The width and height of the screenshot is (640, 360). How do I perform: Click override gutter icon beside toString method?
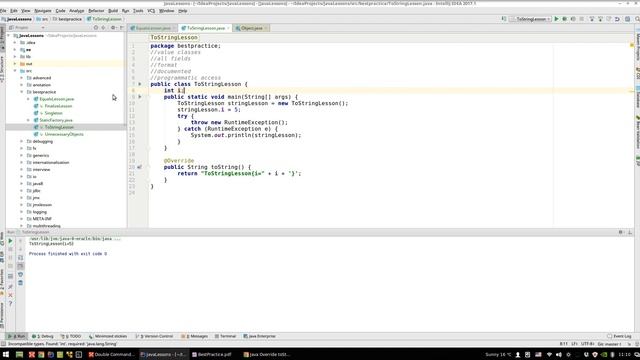tap(140, 167)
